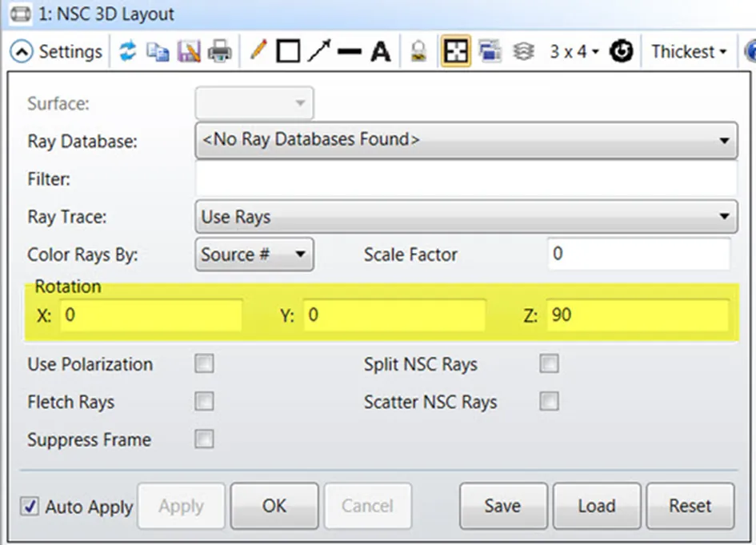Viewport: 756px width, 545px height.
Task: Click the circular reset rotation icon
Action: click(621, 51)
